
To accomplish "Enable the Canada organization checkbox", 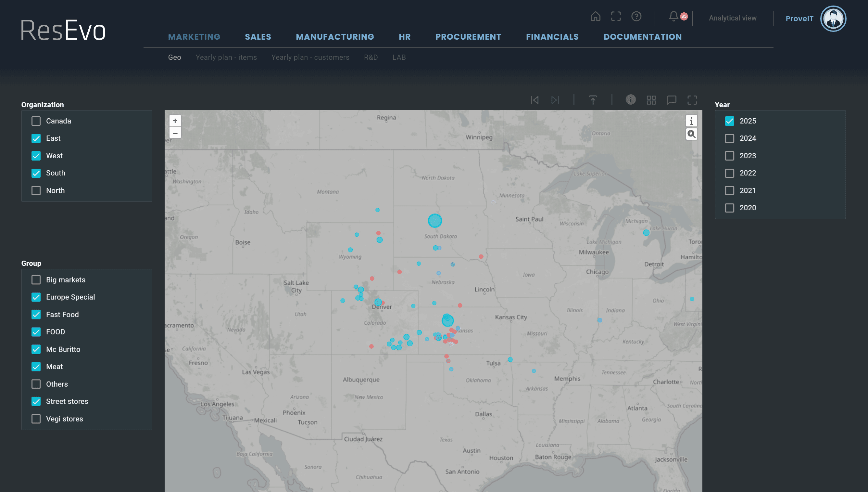I will (x=36, y=121).
